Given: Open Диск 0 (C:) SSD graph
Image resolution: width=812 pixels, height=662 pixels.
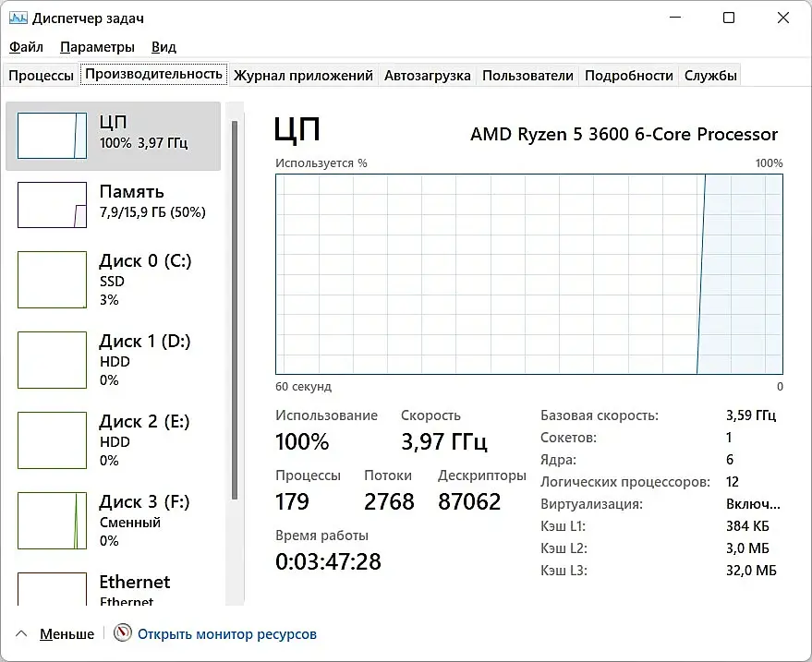Looking at the screenshot, I should point(52,280).
